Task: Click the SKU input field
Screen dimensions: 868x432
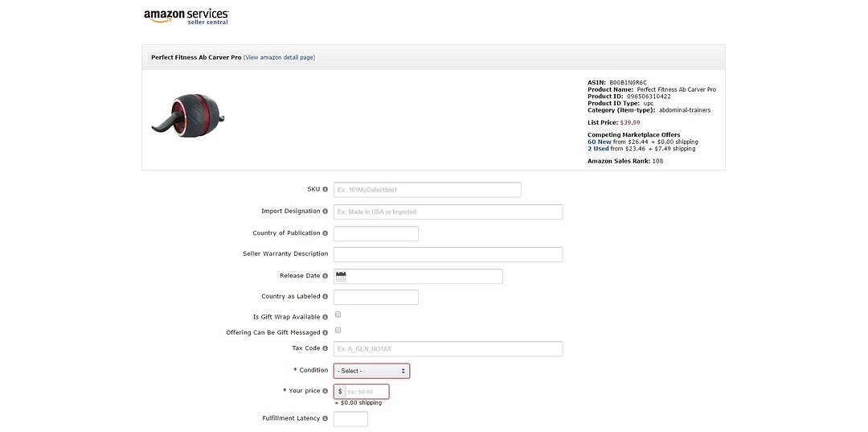Action: tap(428, 190)
